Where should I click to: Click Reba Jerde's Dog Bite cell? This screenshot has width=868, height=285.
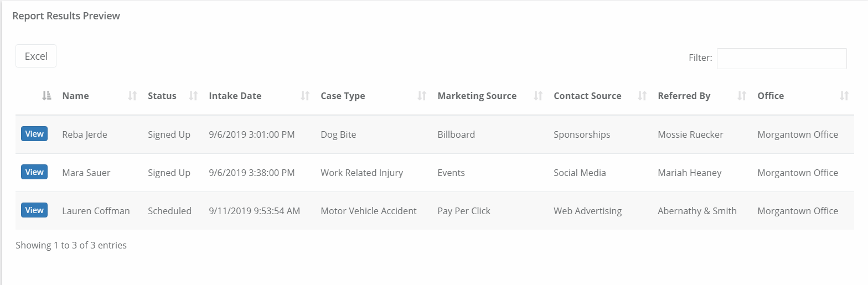[338, 134]
